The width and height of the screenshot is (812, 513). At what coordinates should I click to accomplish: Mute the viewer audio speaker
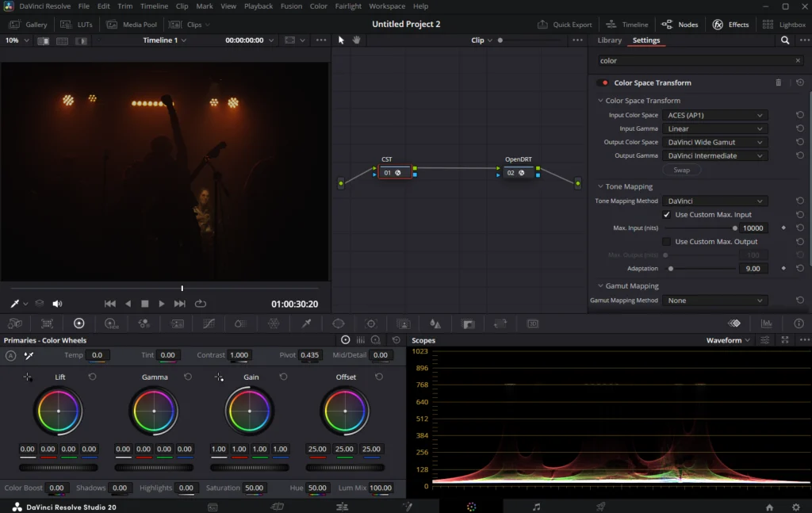(x=57, y=304)
